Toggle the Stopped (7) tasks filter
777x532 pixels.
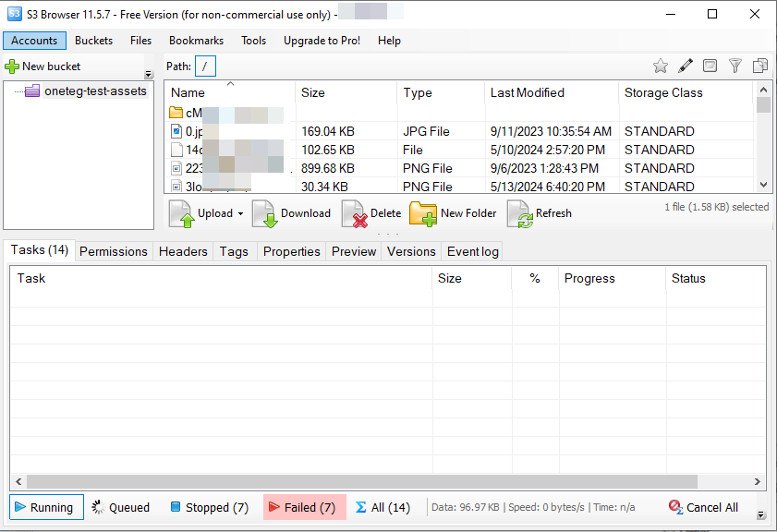pos(209,507)
